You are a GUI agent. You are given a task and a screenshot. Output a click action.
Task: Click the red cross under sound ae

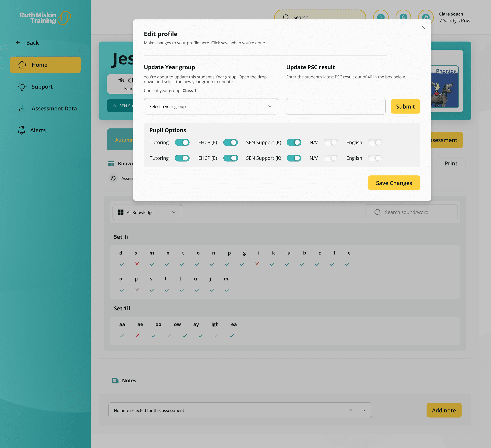(x=138, y=335)
